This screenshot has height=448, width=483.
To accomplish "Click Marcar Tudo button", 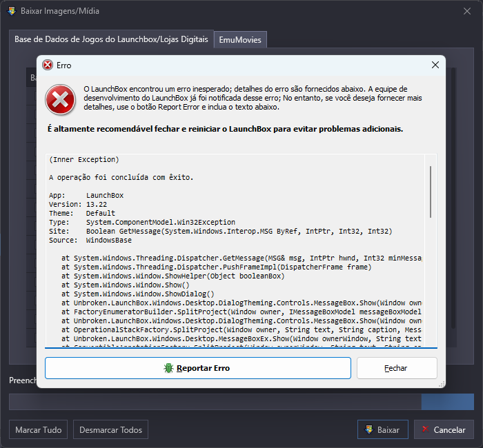I will [38, 429].
